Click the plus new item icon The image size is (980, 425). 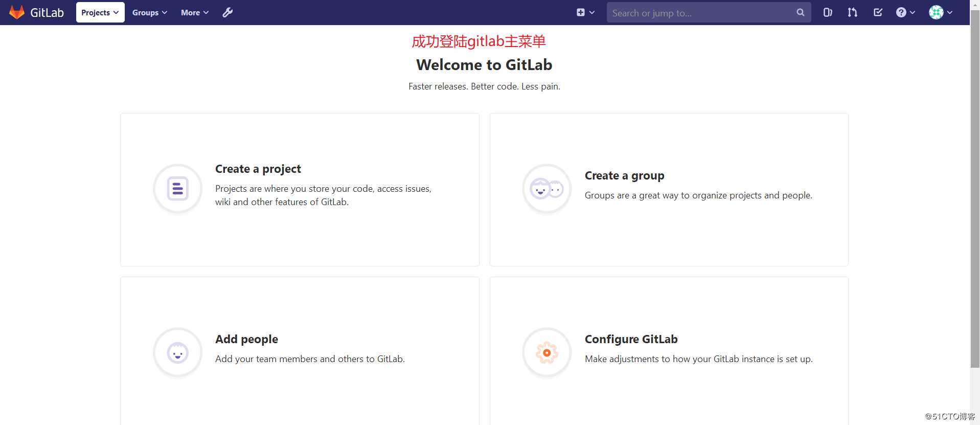(x=581, y=12)
